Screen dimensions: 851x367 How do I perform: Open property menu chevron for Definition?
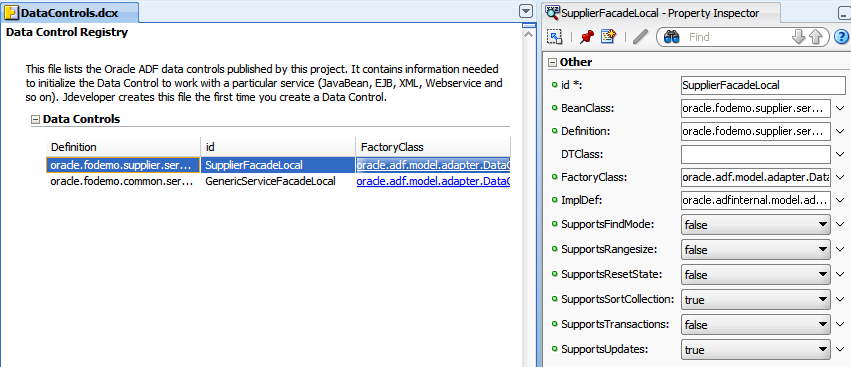coord(841,131)
